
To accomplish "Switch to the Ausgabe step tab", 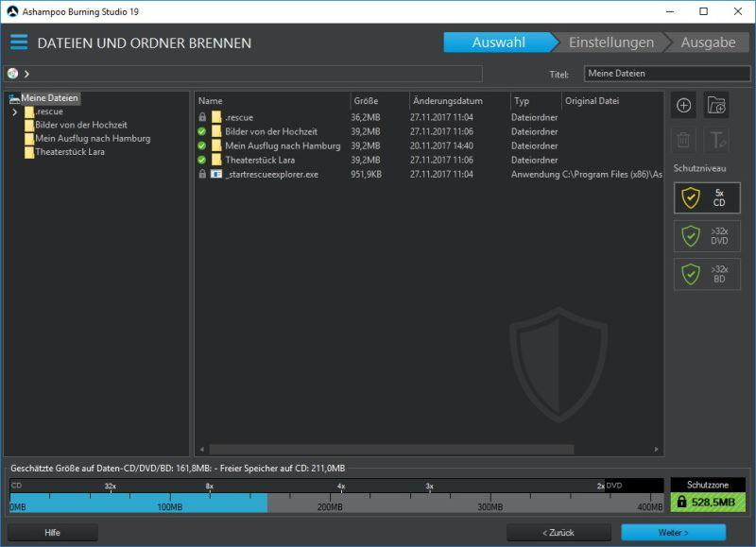I will [707, 43].
